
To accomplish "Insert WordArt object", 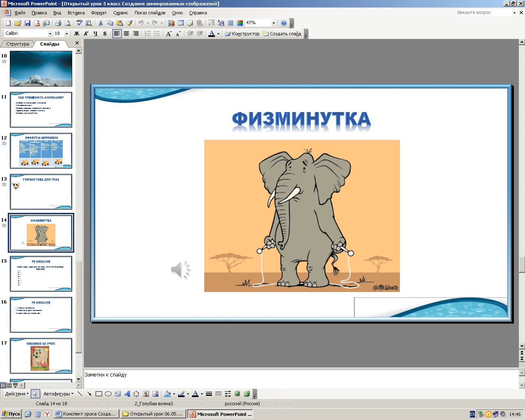I will click(127, 394).
